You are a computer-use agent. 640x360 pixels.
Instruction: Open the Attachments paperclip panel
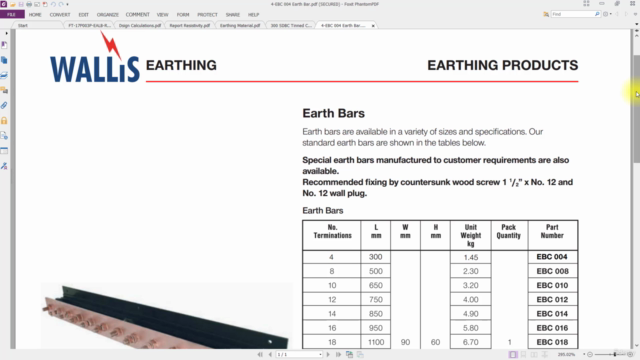[4, 105]
